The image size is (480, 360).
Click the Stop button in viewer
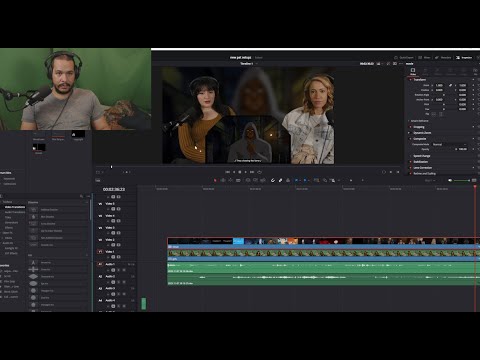[240, 172]
